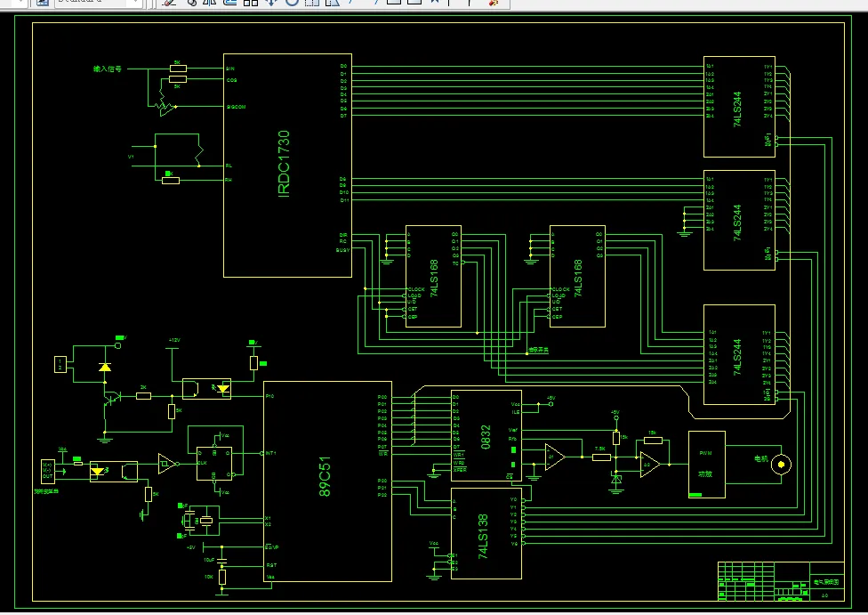
Task: Click the 输入信号 input signal label
Action: pyautogui.click(x=108, y=69)
